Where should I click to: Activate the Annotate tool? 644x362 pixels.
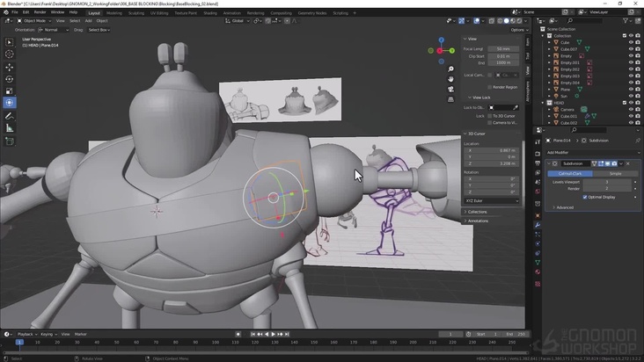(x=9, y=117)
